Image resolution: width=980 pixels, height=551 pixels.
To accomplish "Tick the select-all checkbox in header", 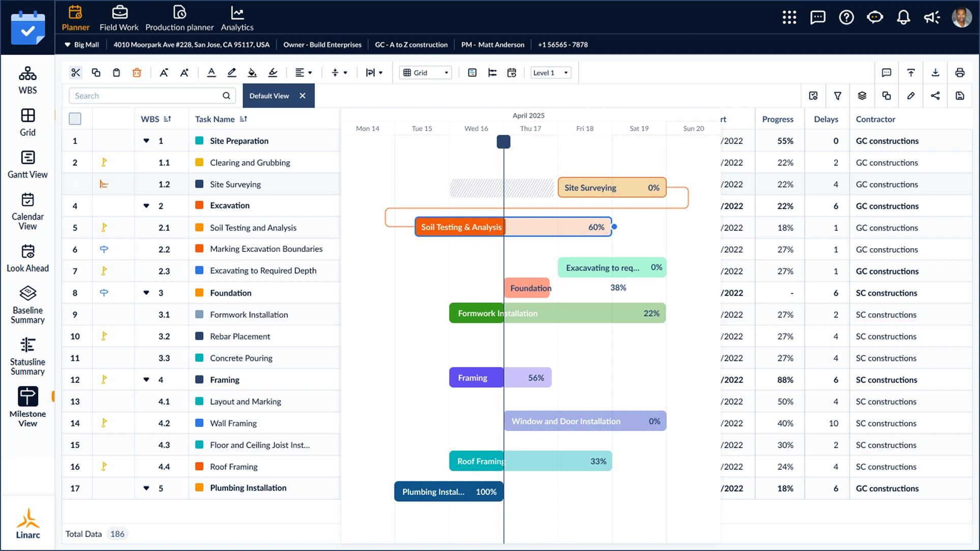I will [75, 119].
